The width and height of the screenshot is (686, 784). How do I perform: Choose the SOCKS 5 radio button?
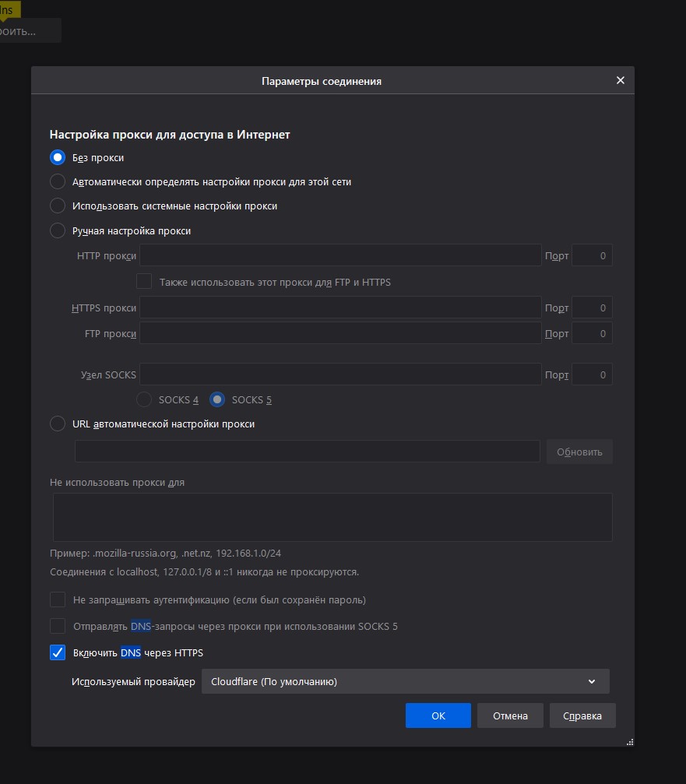click(x=217, y=399)
